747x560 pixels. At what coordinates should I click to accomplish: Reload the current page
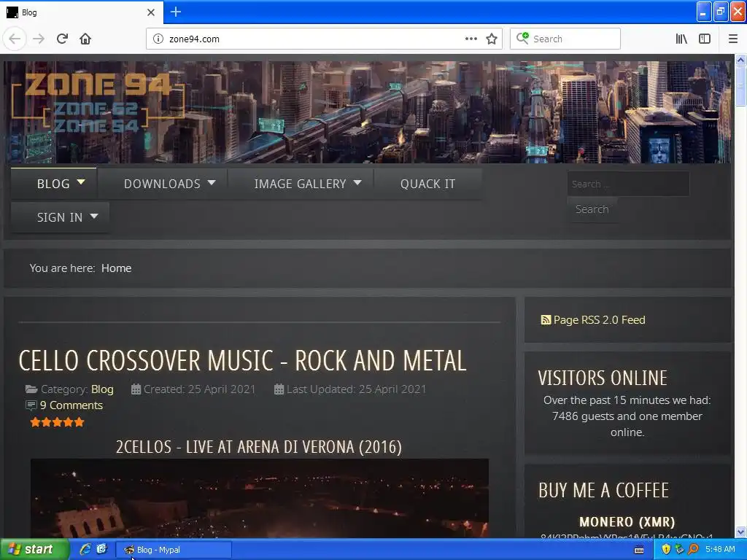62,39
